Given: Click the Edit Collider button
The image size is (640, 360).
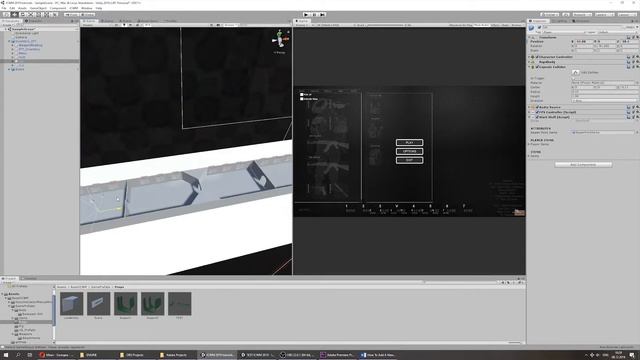Looking at the screenshot, I should click(x=576, y=72).
